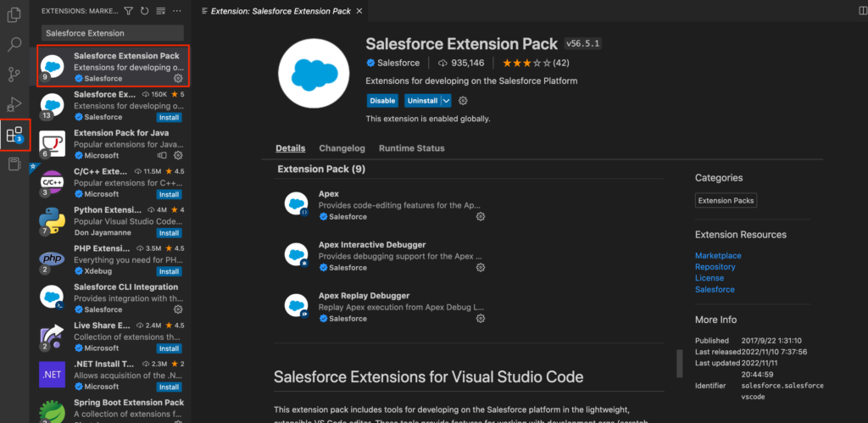Switch to the Changelog tab
This screenshot has width=868, height=423.
point(342,148)
